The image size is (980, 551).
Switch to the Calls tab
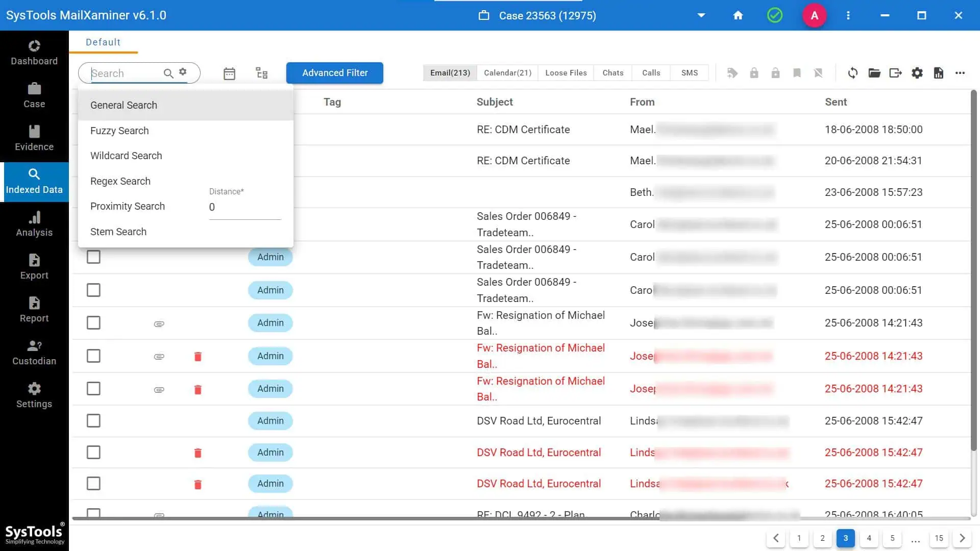click(x=651, y=73)
